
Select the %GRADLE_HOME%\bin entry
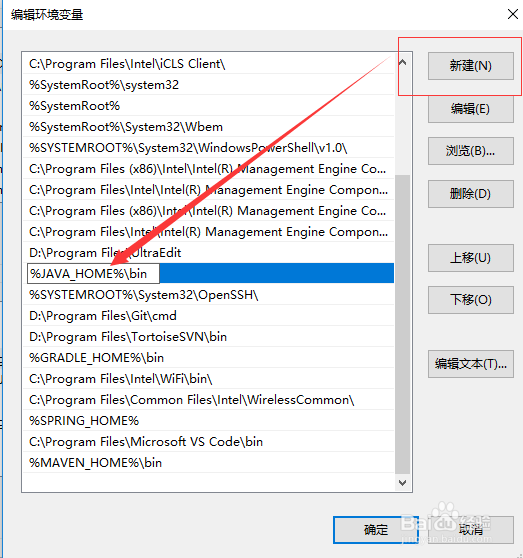point(208,358)
